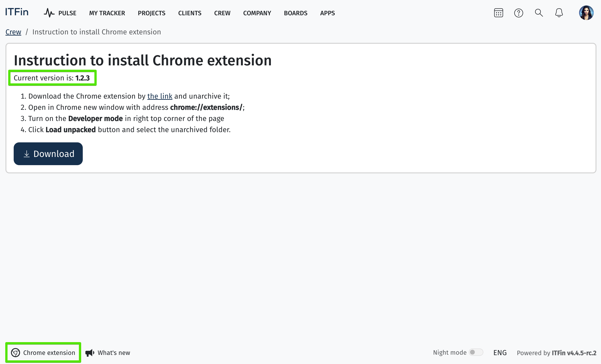Click the help question mark icon
Viewport: 601px width, 364px height.
[x=518, y=13]
